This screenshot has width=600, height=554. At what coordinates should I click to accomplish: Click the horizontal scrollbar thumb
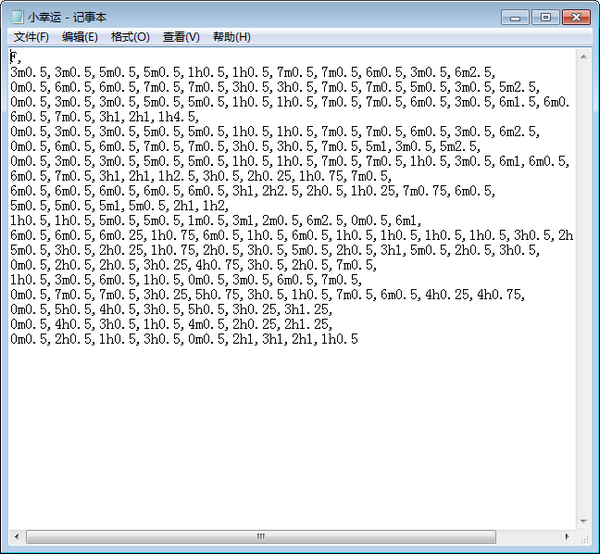tap(261, 536)
